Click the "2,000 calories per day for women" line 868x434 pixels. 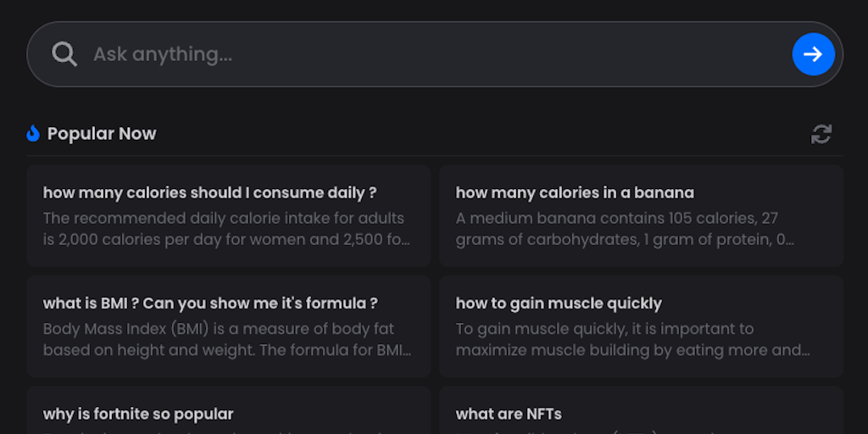[x=226, y=239]
